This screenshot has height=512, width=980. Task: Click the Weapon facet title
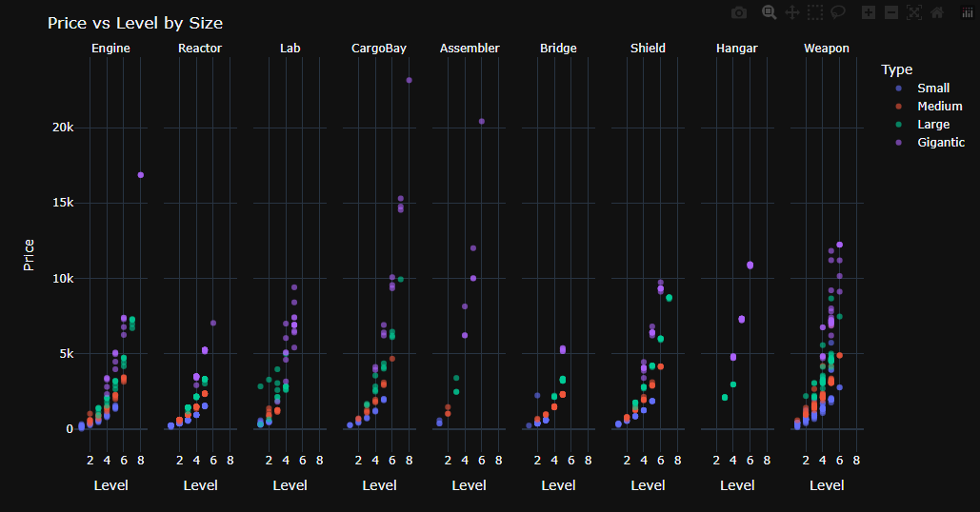[827, 49]
